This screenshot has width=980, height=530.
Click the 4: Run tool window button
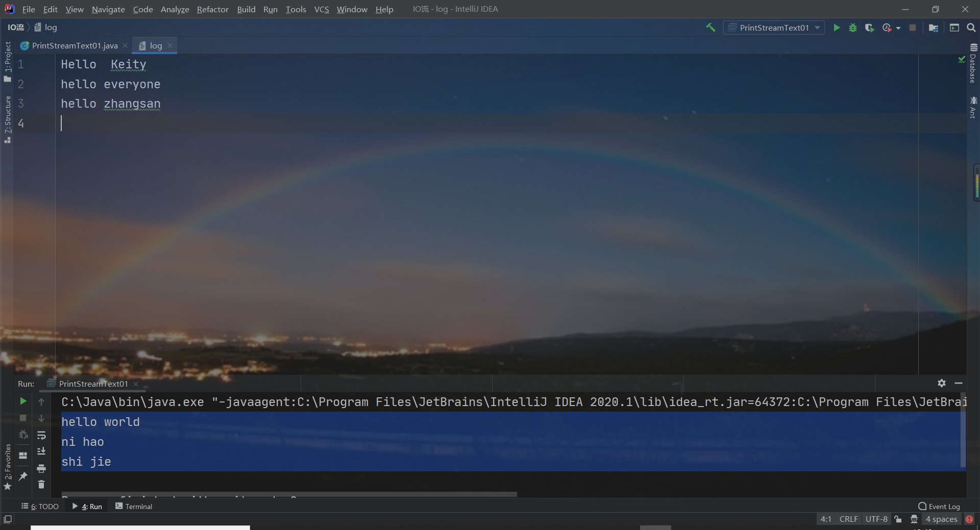click(87, 507)
